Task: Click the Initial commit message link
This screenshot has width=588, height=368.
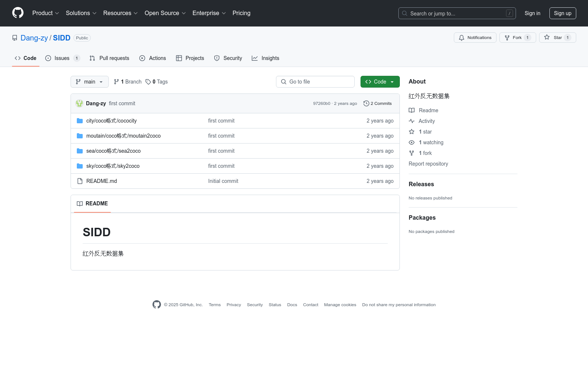Action: pos(223,181)
